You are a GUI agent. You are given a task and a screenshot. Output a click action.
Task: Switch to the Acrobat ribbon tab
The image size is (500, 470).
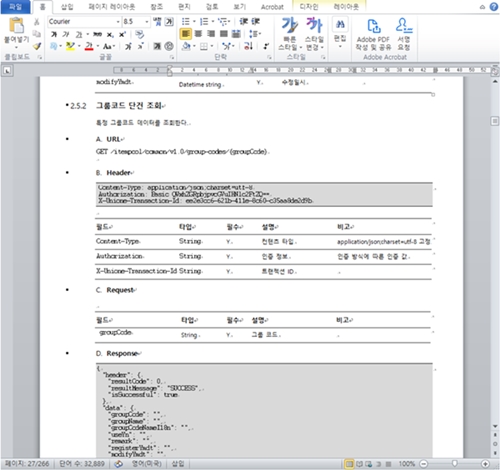pos(272,7)
